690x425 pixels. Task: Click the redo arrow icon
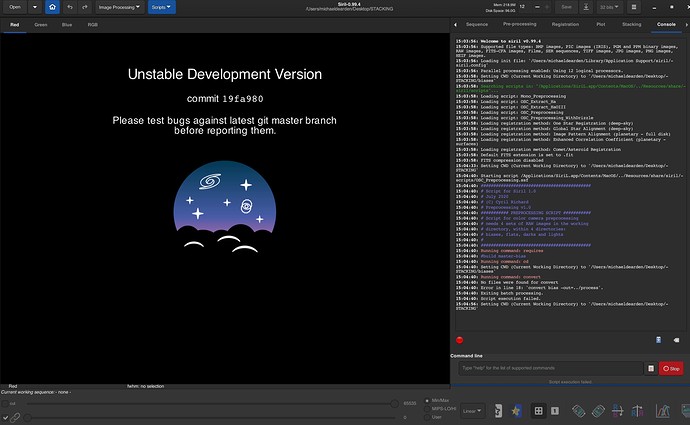pos(84,7)
